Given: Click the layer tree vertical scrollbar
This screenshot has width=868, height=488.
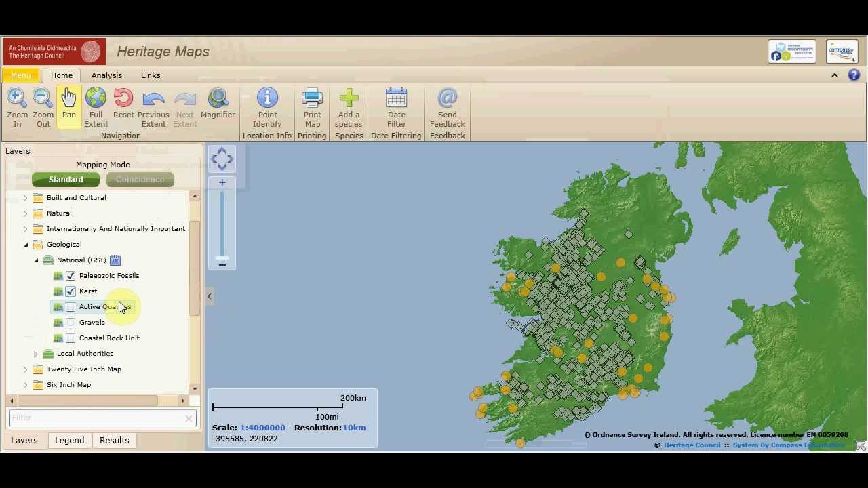Looking at the screenshot, I should [x=195, y=268].
